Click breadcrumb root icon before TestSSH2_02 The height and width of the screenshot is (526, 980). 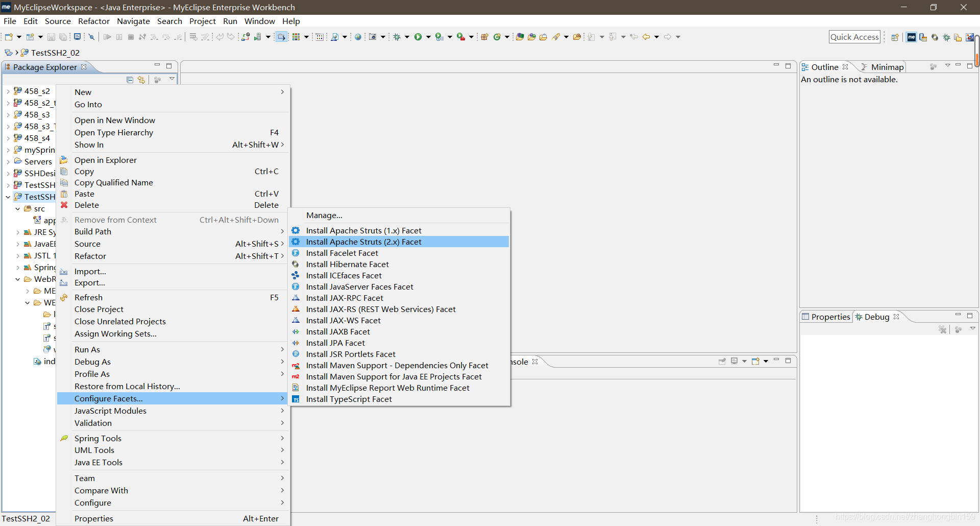(x=8, y=52)
